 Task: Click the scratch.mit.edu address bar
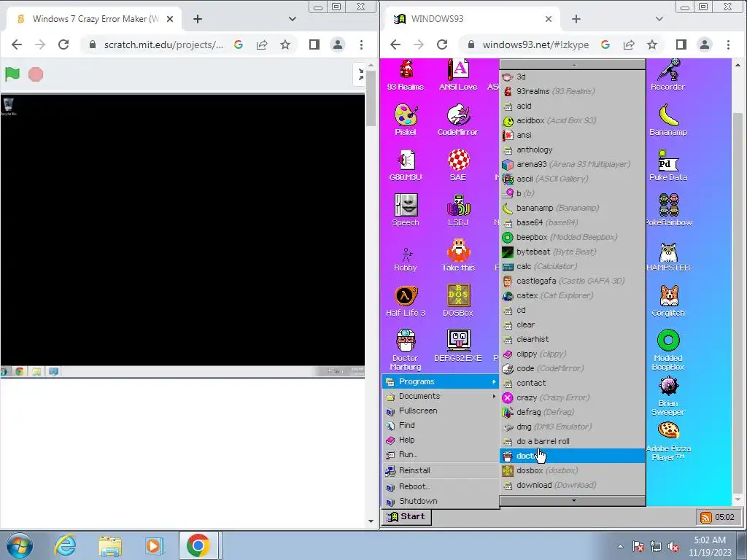163,44
